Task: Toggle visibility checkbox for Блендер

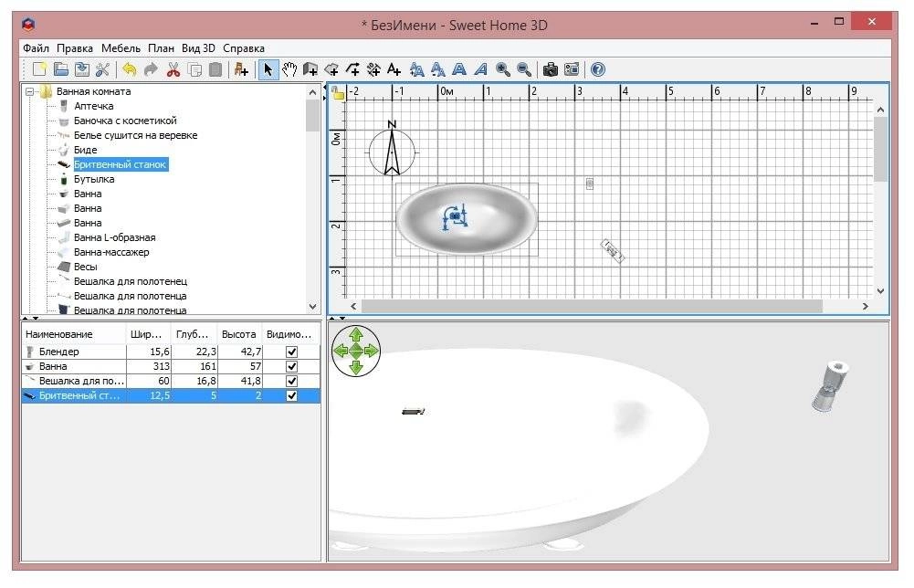Action: (x=292, y=352)
